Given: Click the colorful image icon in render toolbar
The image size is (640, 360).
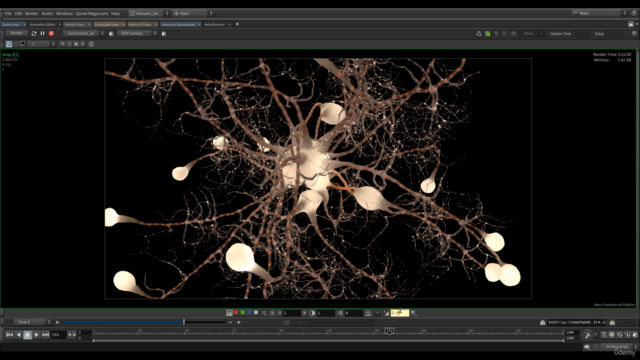Looking at the screenshot, I should pos(487,33).
